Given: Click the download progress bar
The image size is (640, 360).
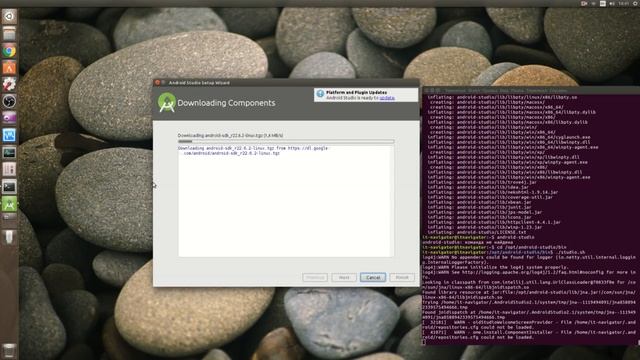Looking at the screenshot, I should point(286,141).
